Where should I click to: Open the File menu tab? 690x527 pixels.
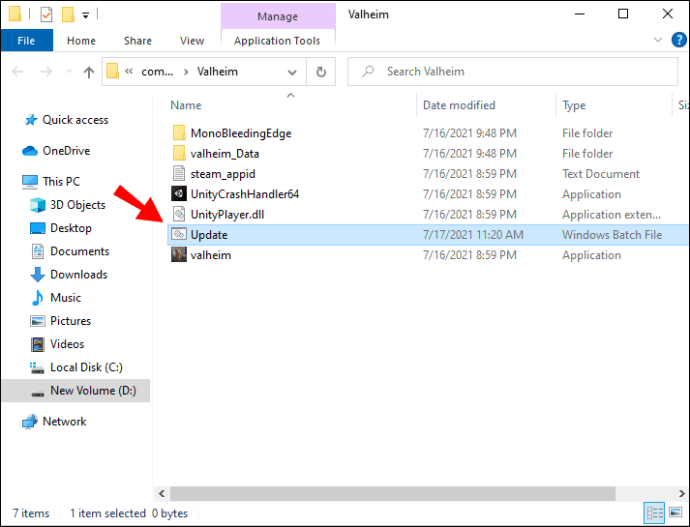pyautogui.click(x=26, y=40)
